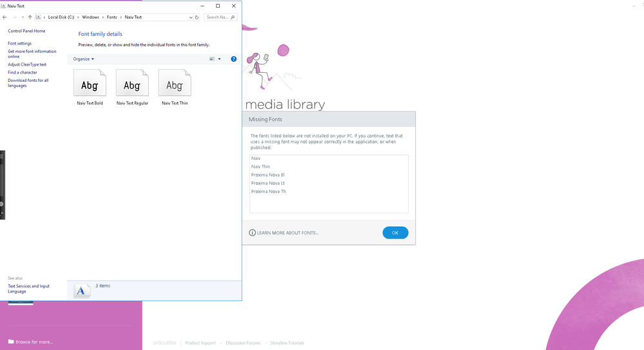Open Font settings link
This screenshot has width=644, height=350.
(x=20, y=43)
